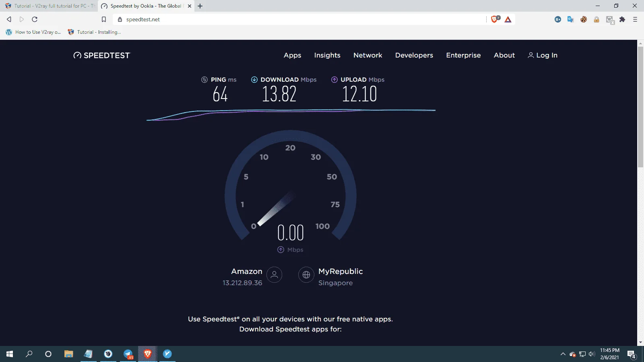Click the network tray icon
Screen dimensions: 644x362
pos(582,354)
